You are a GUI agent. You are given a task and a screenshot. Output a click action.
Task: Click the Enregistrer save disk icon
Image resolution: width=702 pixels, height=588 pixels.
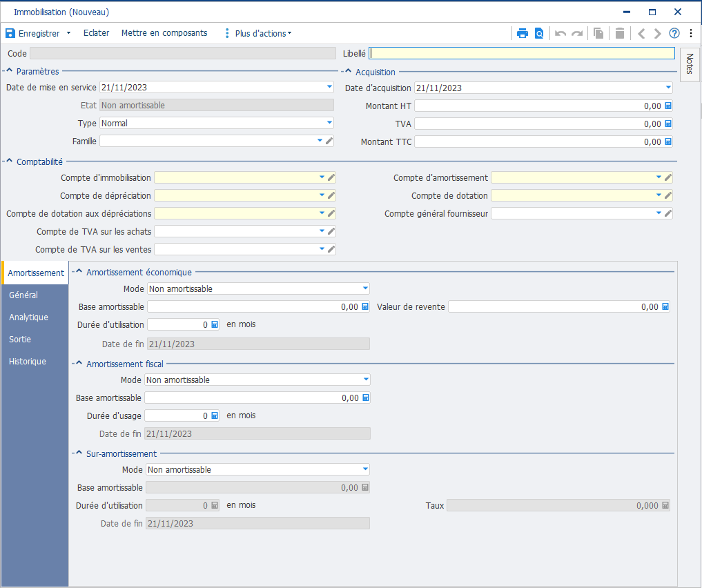pos(10,33)
